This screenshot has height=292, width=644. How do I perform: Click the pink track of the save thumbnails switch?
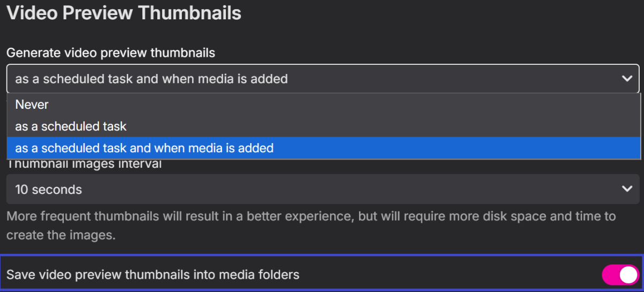point(611,275)
